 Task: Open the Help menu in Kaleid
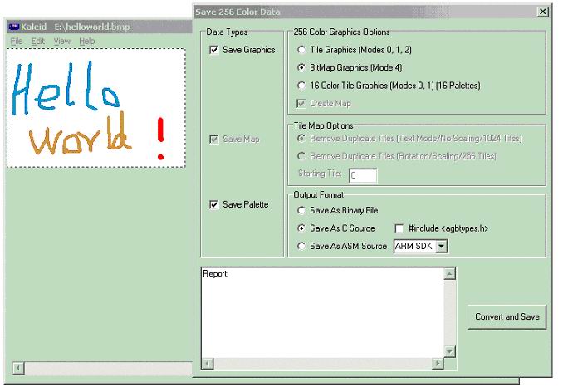click(x=87, y=42)
